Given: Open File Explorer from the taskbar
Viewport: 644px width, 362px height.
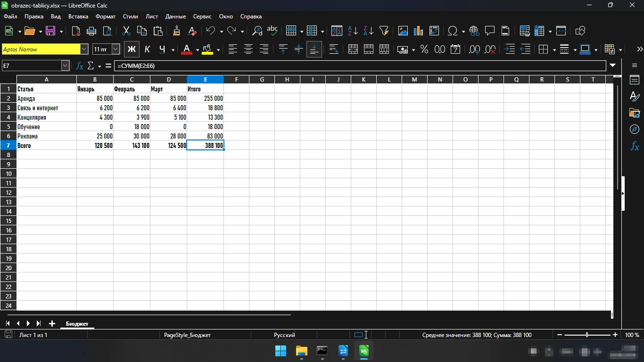Looking at the screenshot, I should 301,351.
